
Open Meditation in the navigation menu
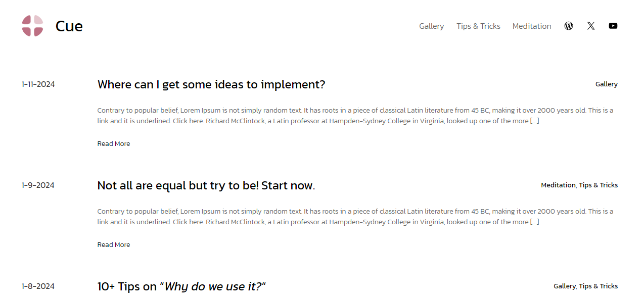point(532,26)
